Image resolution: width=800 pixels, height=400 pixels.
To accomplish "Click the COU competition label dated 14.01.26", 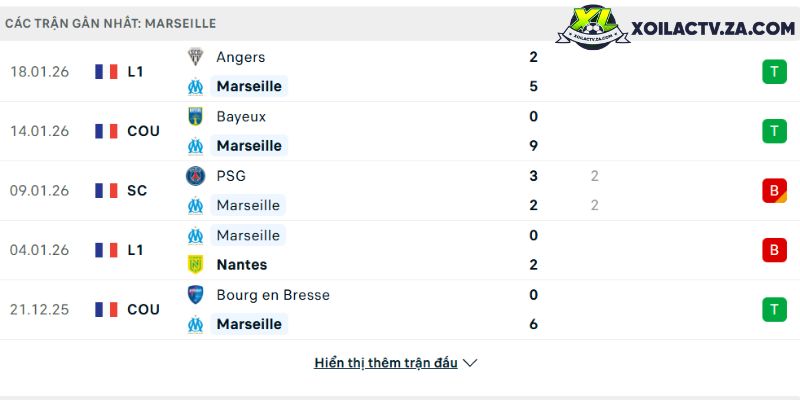I will tap(143, 131).
